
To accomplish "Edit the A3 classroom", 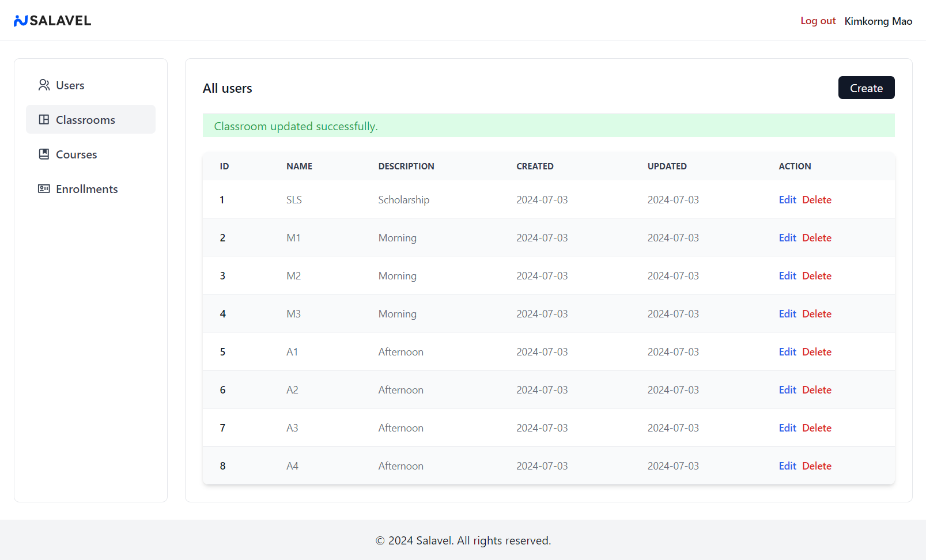I will [787, 428].
